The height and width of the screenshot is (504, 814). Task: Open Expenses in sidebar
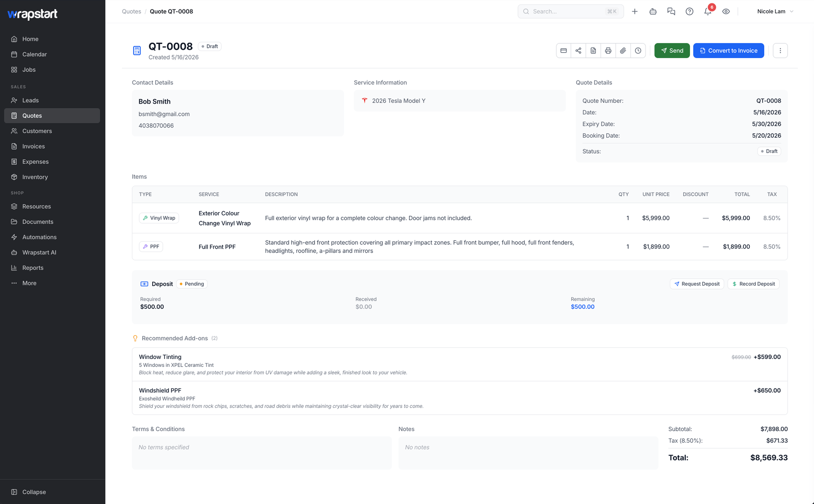(52, 162)
